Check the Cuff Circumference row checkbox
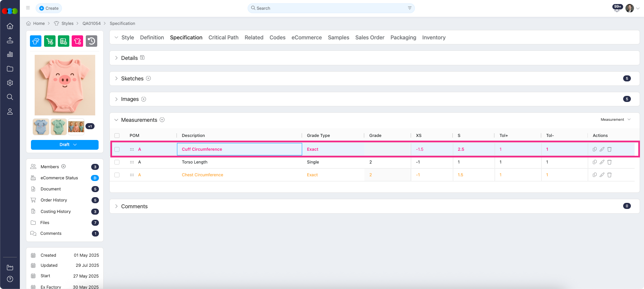This screenshot has width=644, height=289. tap(117, 149)
